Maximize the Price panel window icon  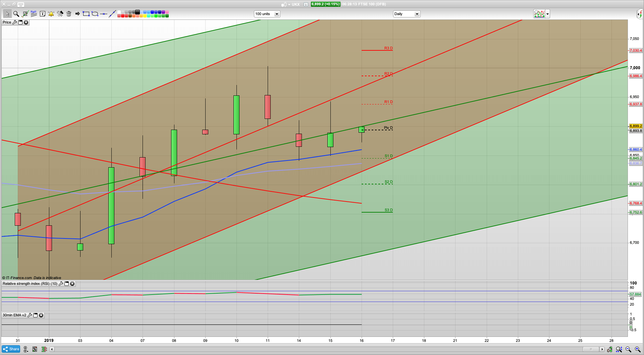point(20,22)
